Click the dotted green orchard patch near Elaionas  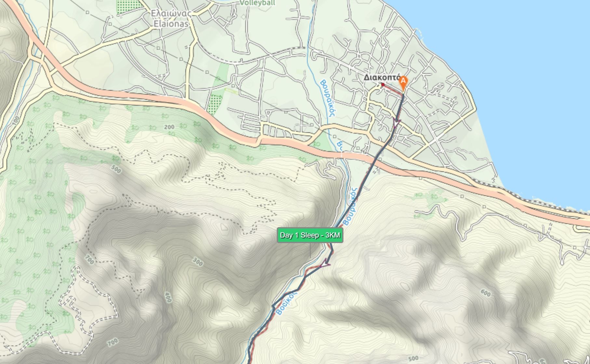click(x=129, y=6)
